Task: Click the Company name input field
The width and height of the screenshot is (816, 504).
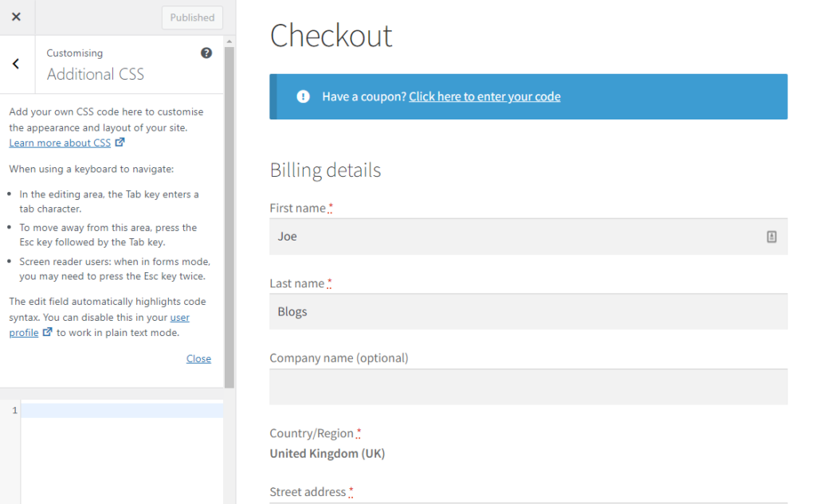Action: click(x=528, y=387)
